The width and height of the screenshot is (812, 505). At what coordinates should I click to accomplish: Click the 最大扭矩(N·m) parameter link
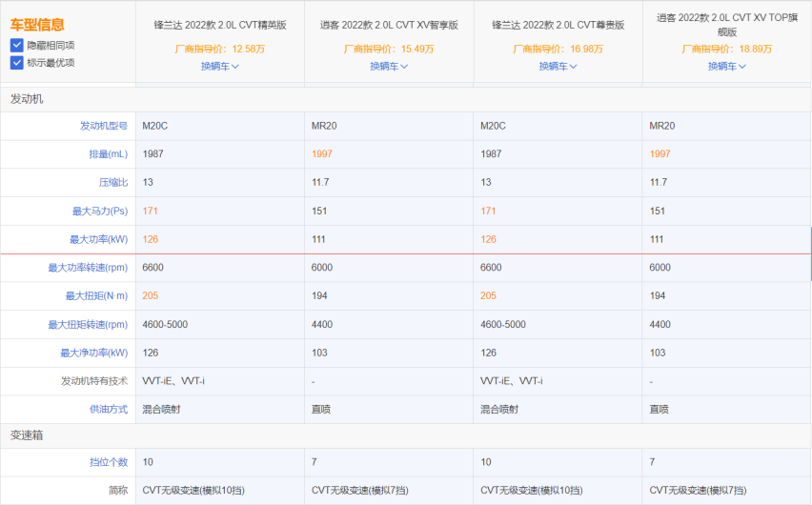96,295
